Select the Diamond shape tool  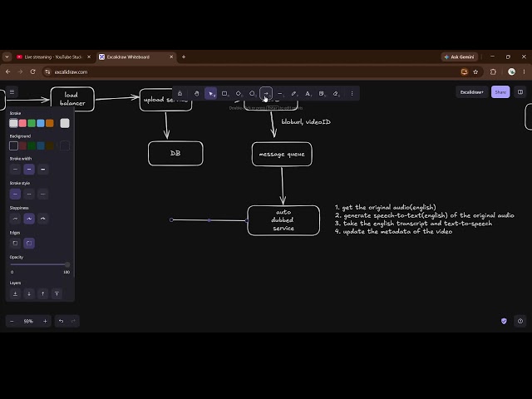[239, 93]
